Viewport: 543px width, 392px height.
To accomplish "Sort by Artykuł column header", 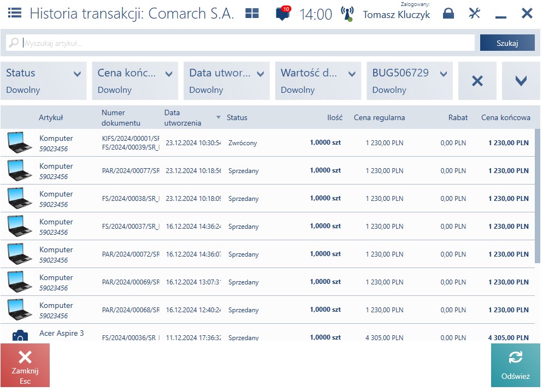I will 51,117.
